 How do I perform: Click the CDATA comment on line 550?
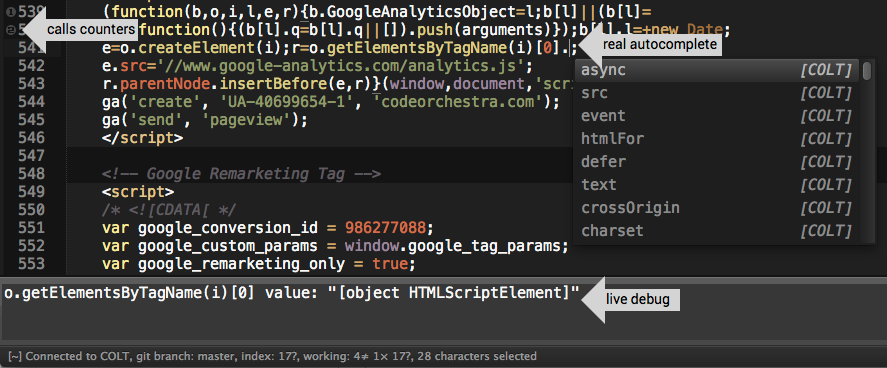[170, 210]
